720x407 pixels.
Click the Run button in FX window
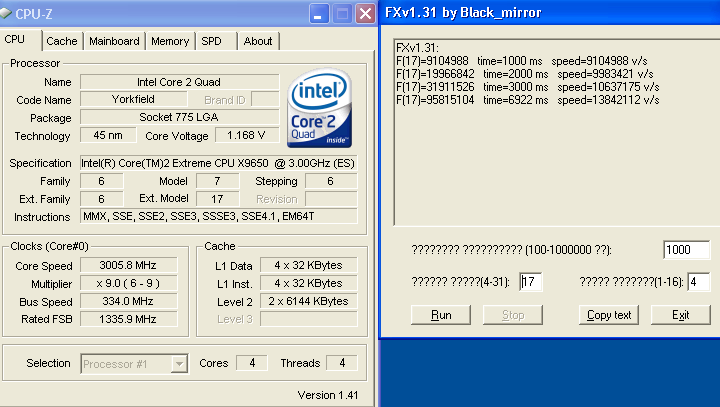441,315
